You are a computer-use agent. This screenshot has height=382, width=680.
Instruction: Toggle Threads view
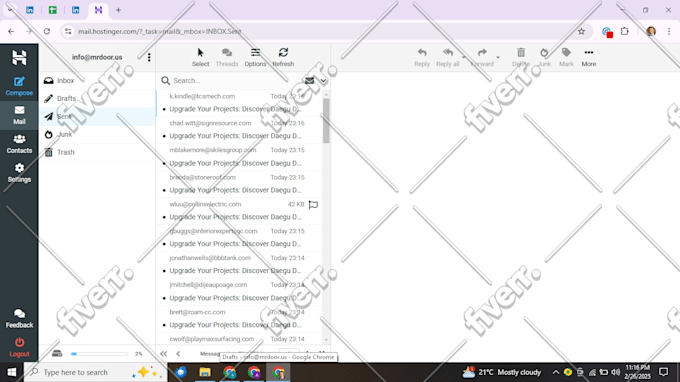point(227,57)
